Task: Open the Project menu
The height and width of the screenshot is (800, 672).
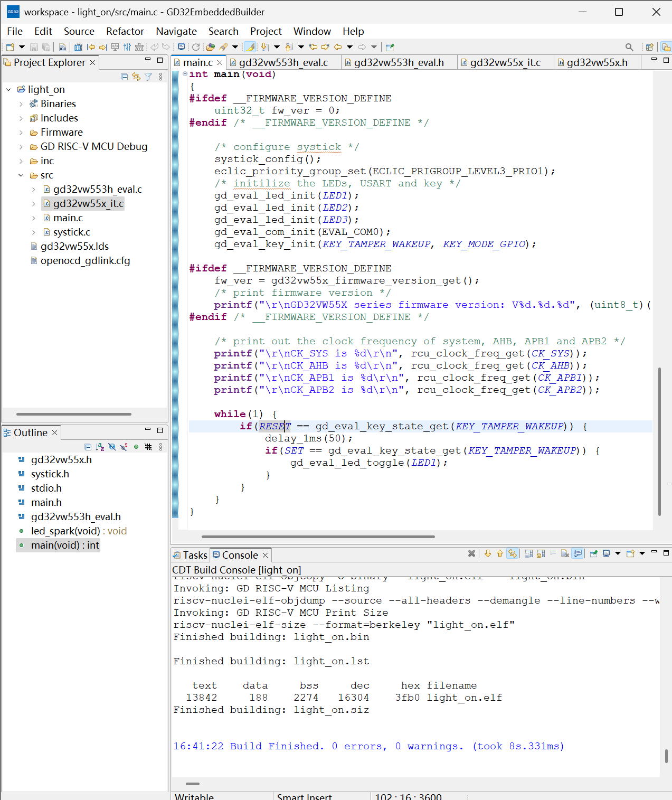Action: tap(266, 31)
